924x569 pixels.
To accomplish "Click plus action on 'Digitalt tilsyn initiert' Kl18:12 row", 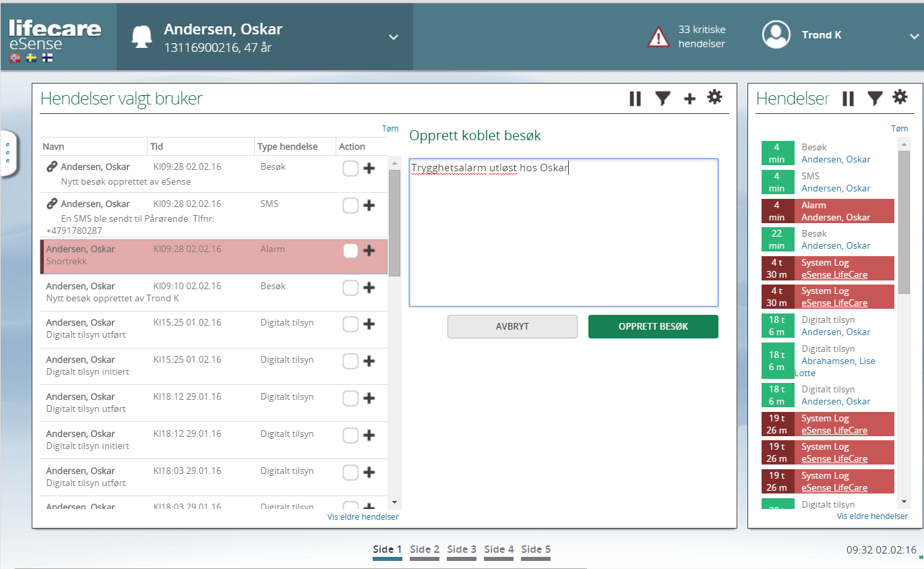I will pos(369,436).
